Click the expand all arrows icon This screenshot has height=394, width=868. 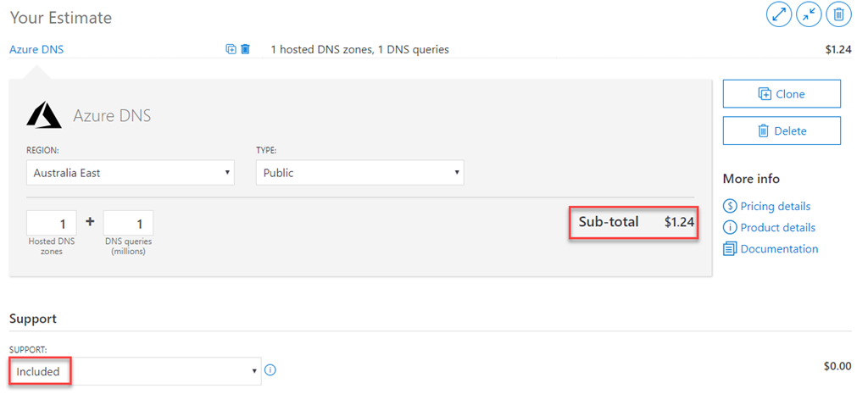[779, 14]
